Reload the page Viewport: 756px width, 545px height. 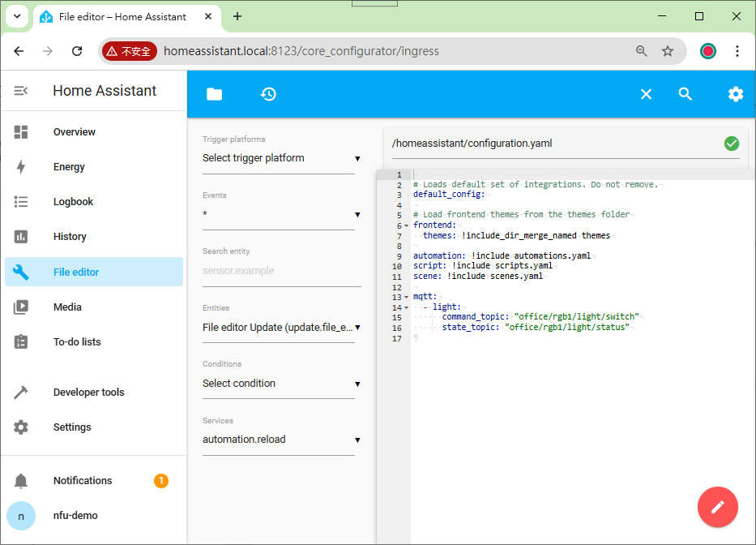point(77,51)
